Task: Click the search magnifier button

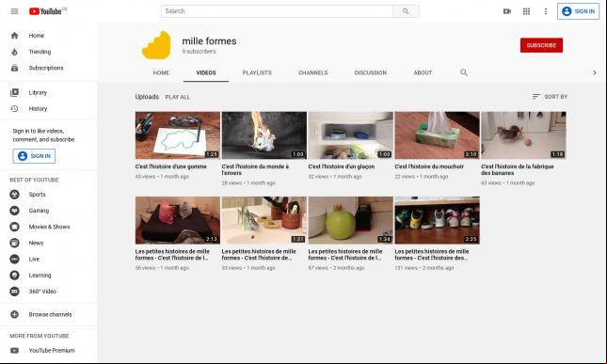Action: click(406, 11)
